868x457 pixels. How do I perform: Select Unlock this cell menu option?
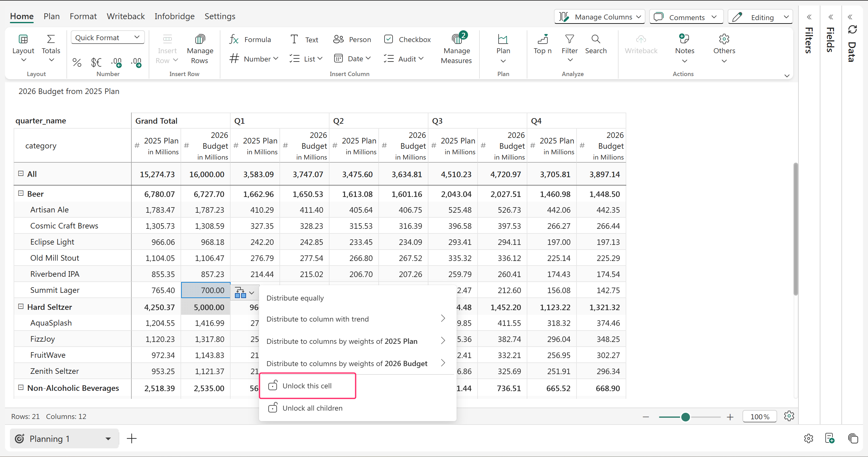coord(307,386)
